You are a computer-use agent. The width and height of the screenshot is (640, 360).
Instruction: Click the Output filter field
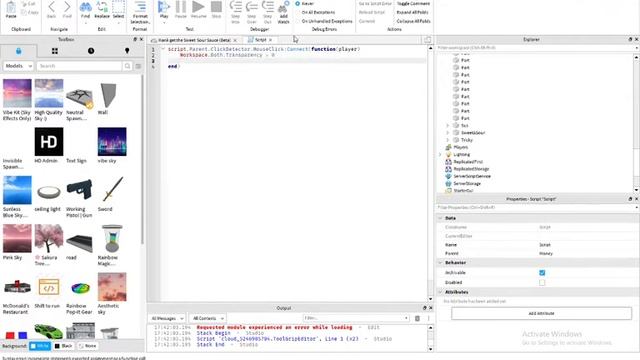tap(356, 318)
